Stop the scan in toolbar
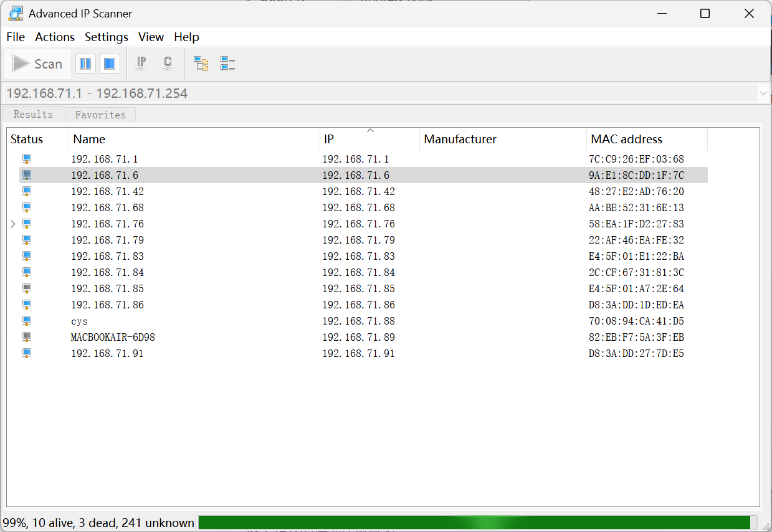 pos(110,64)
